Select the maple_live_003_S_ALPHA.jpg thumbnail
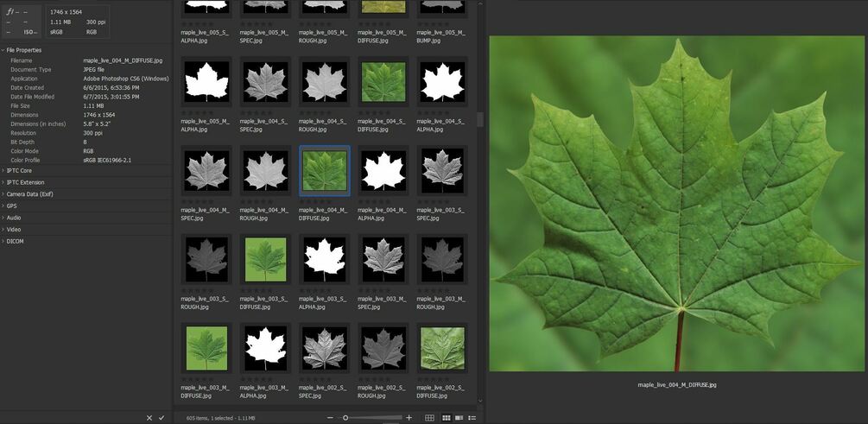Screen dimensions: 868x424 coord(325,260)
